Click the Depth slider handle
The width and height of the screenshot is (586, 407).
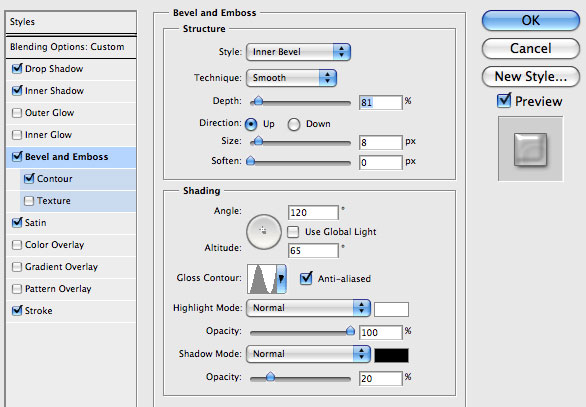[x=258, y=101]
